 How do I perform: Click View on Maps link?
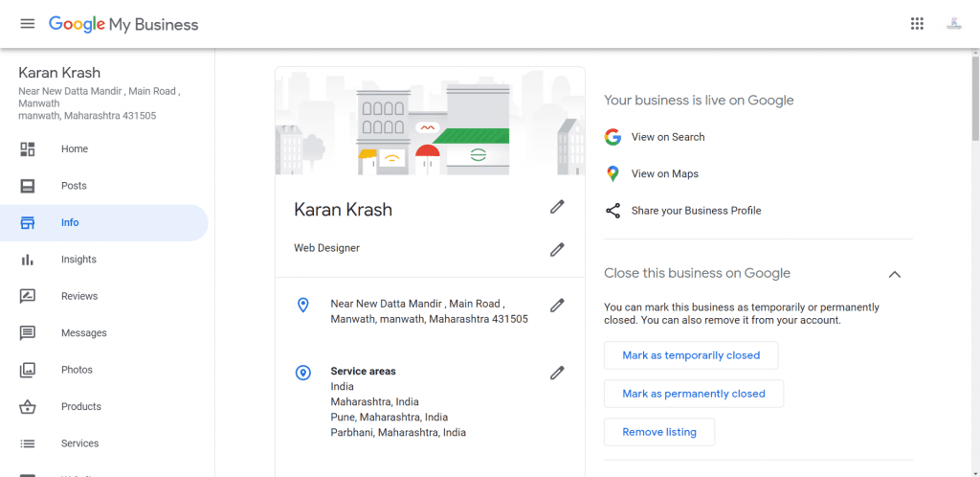[x=664, y=173]
